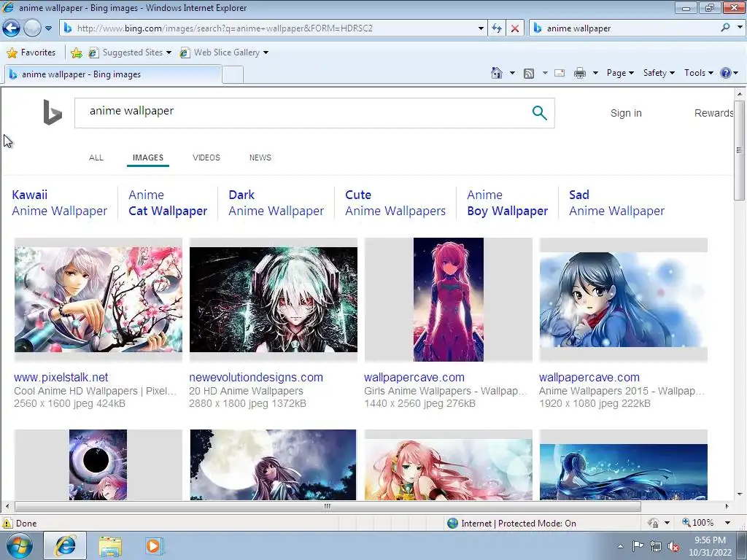Image resolution: width=747 pixels, height=560 pixels.
Task: Switch to the NEWS tab
Action: 260,157
